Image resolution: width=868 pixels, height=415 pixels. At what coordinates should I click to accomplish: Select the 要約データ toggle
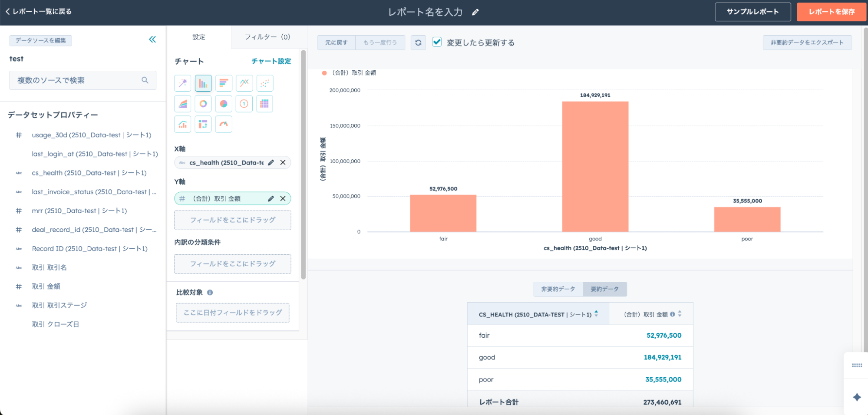tap(604, 289)
